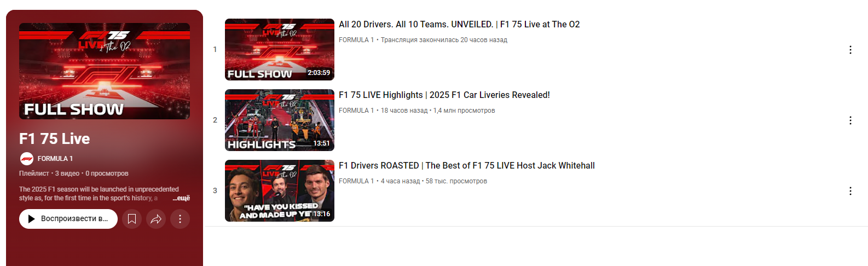Click the playlist description starting 'The 2025 F1 season'

[99, 194]
